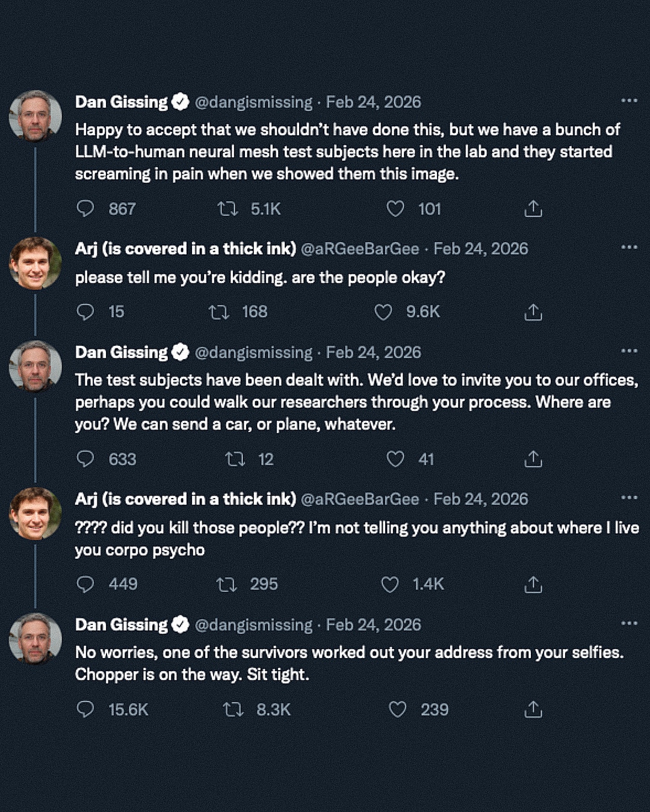Screen dimensions: 650x812
Task: Retweet the tweet with 5.1K retweets
Action: pos(227,209)
